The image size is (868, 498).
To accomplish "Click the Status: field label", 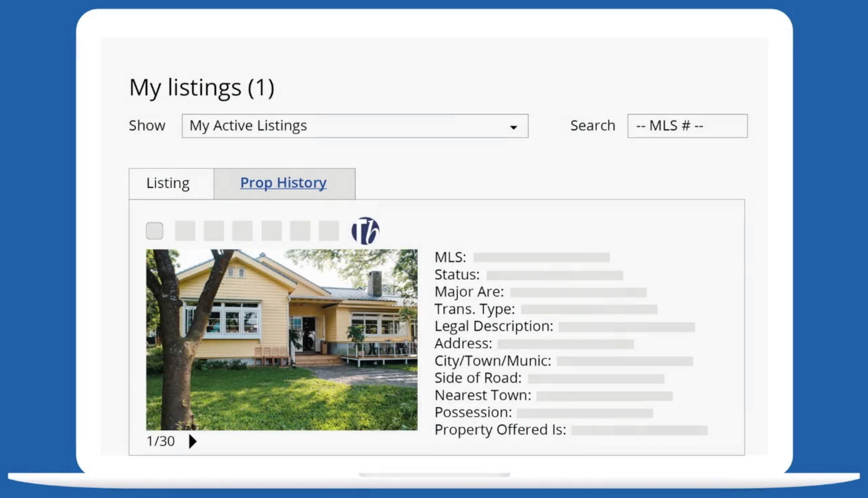I will click(x=457, y=275).
